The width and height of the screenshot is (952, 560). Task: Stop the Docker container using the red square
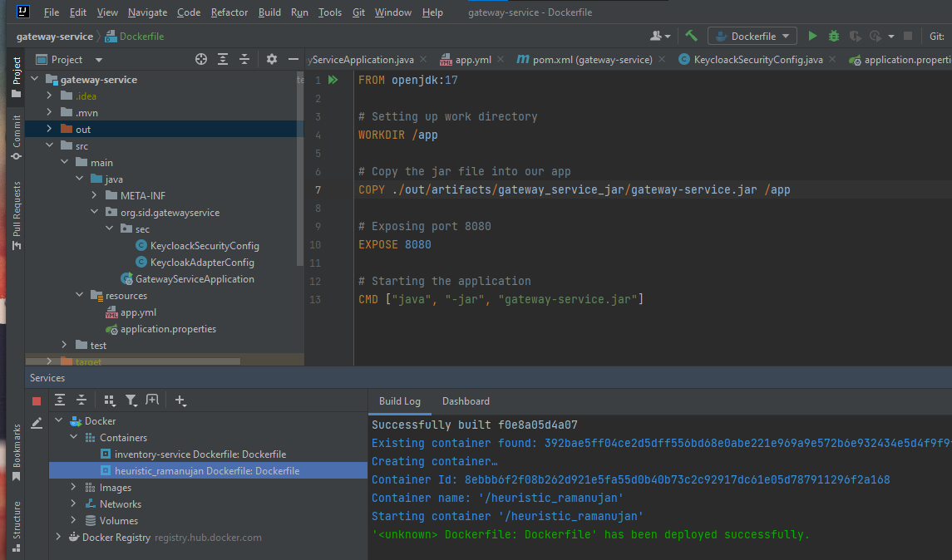tap(35, 400)
